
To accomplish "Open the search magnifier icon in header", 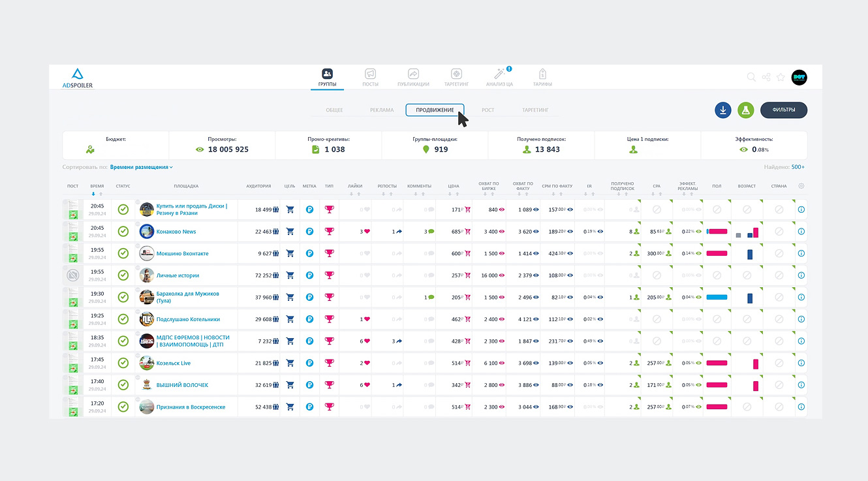I will click(x=751, y=77).
